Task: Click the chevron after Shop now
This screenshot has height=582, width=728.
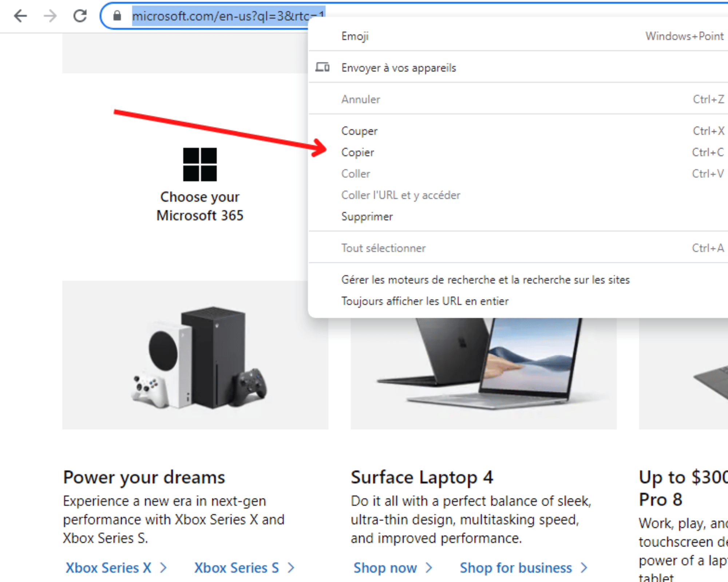Action: 429,568
